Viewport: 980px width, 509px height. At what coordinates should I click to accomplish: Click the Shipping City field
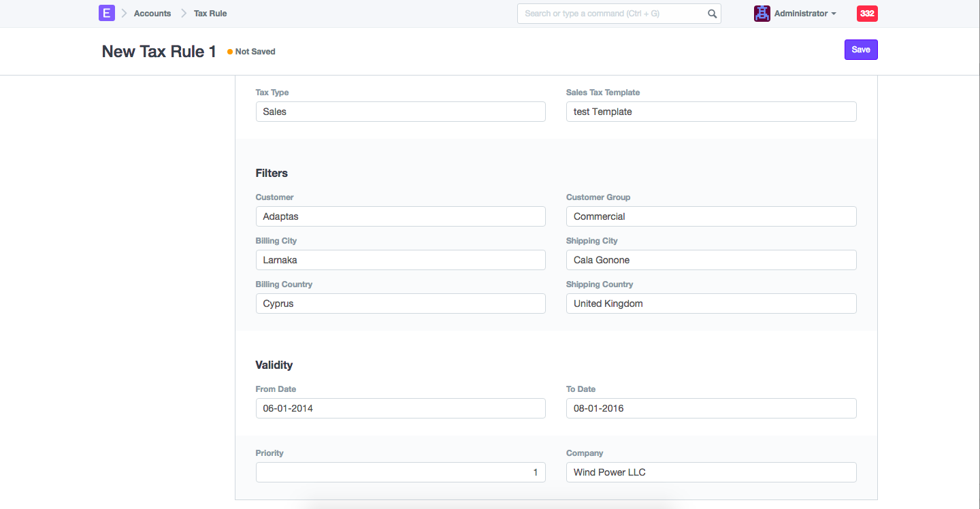tap(710, 260)
